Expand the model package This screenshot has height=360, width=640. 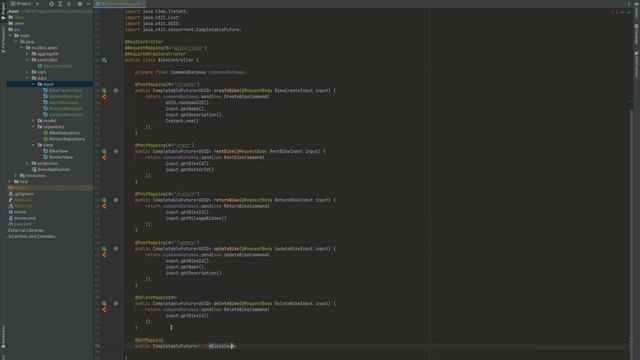[x=33, y=121]
